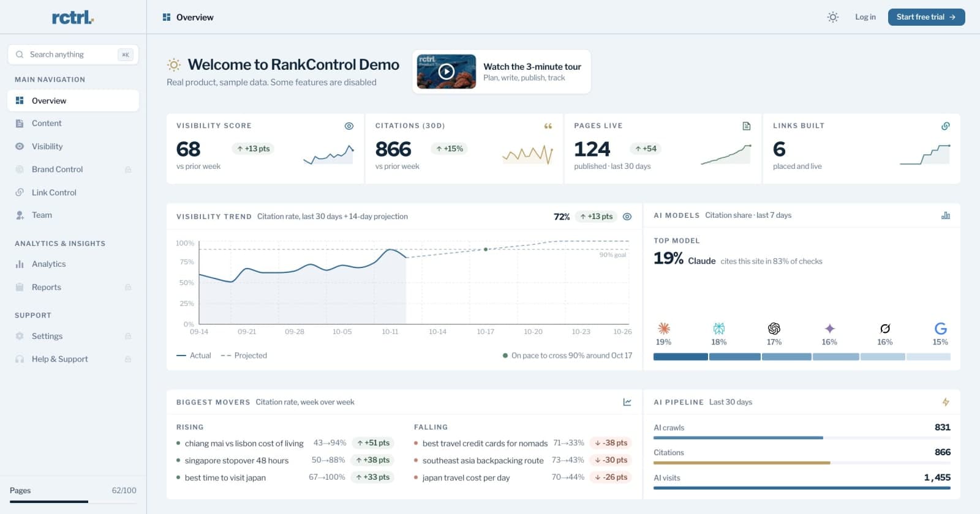The height and width of the screenshot is (514, 980).
Task: Play the 3-minute tour video thumbnail
Action: 446,72
